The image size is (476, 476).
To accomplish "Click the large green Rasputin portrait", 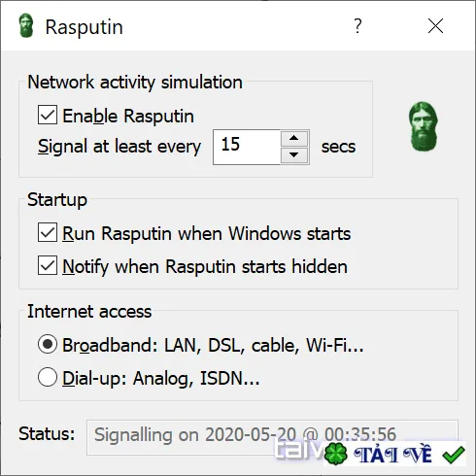I will point(423,126).
